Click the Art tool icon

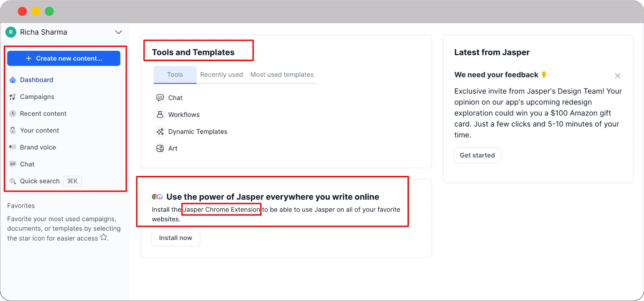160,148
